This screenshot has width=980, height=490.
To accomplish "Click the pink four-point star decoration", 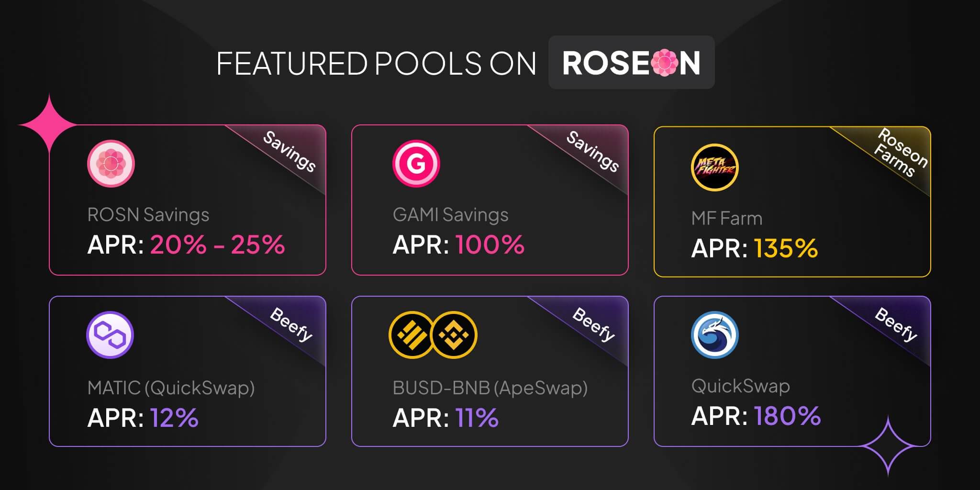I will point(48,124).
